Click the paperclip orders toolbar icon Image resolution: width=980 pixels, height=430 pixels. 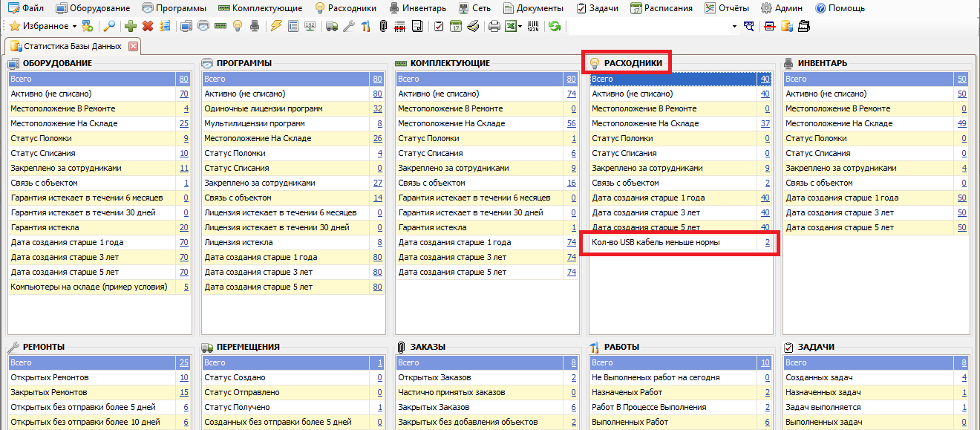tap(383, 26)
